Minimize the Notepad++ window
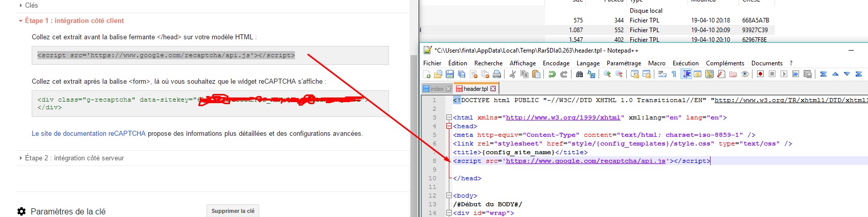 coord(851,50)
